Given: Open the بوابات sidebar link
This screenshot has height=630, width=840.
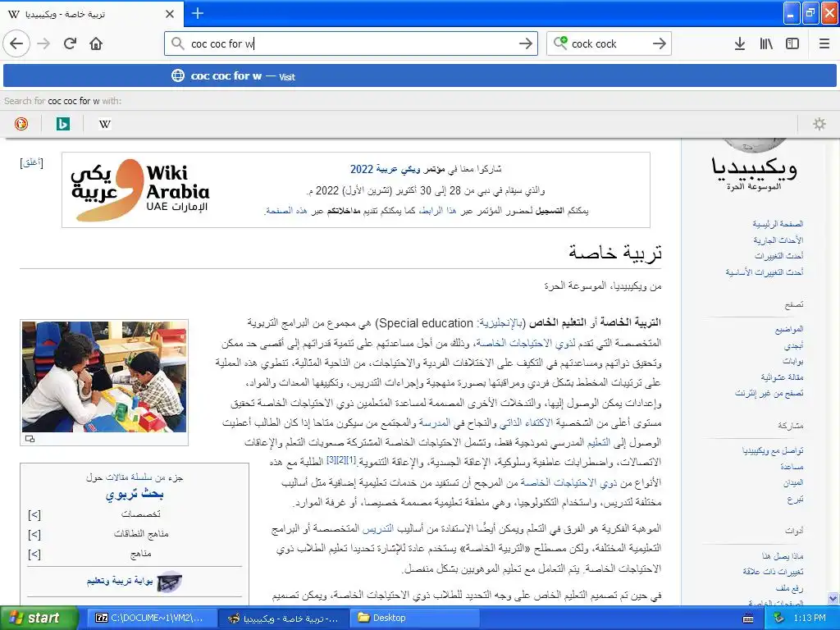Looking at the screenshot, I should (x=793, y=362).
